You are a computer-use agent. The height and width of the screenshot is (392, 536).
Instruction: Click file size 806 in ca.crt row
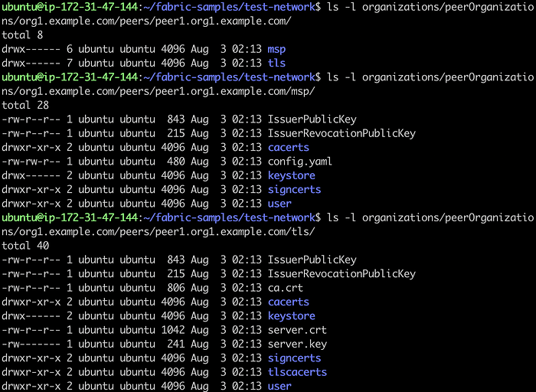pyautogui.click(x=176, y=288)
